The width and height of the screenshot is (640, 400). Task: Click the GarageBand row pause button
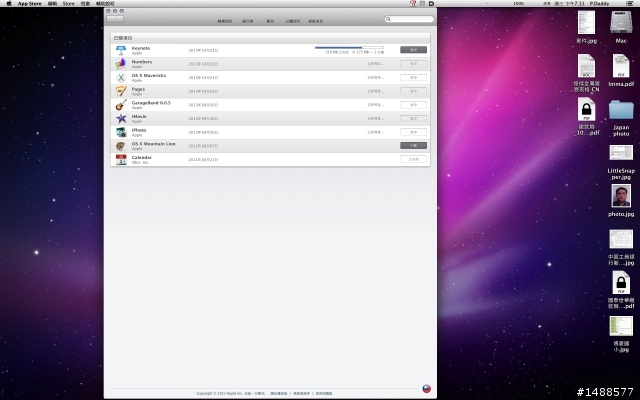(413, 105)
